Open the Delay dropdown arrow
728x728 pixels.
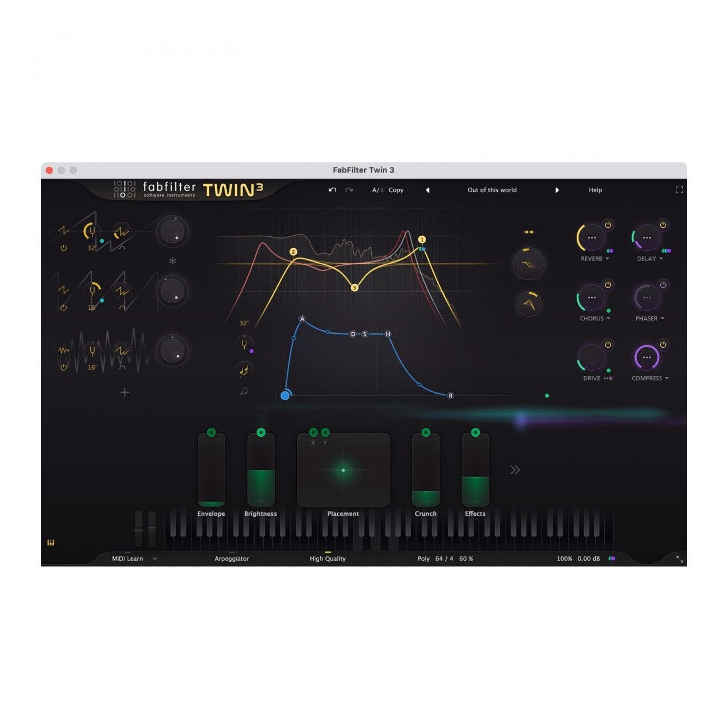[661, 259]
